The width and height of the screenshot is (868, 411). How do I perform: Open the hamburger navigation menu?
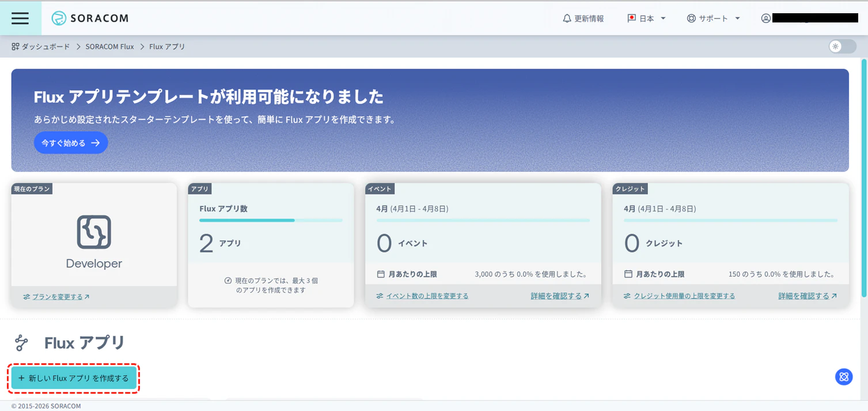pyautogui.click(x=20, y=18)
